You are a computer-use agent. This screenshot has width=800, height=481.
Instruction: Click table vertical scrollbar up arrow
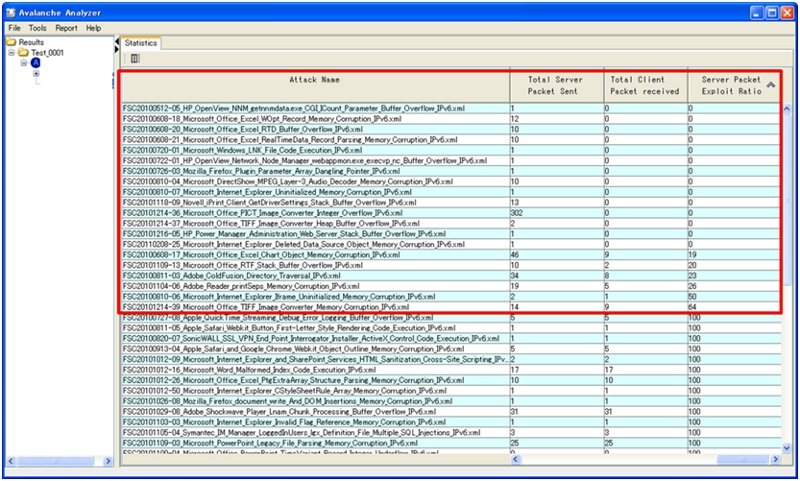(x=786, y=109)
